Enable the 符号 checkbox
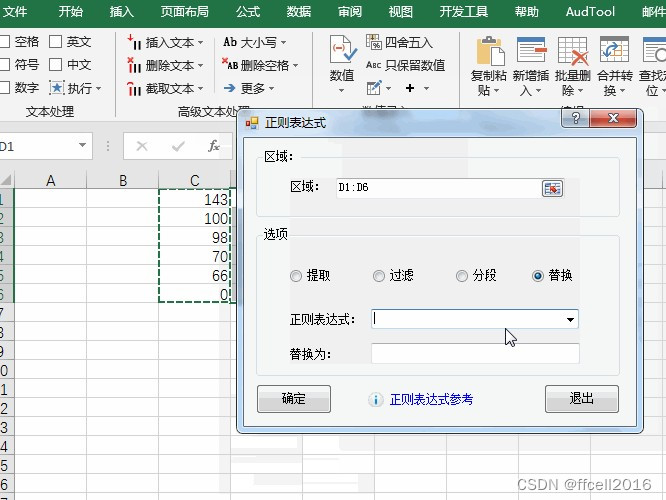This screenshot has height=500, width=666. [x=4, y=65]
